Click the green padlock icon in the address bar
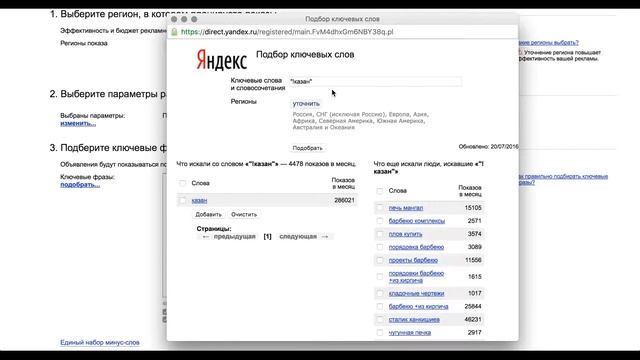 [x=174, y=32]
